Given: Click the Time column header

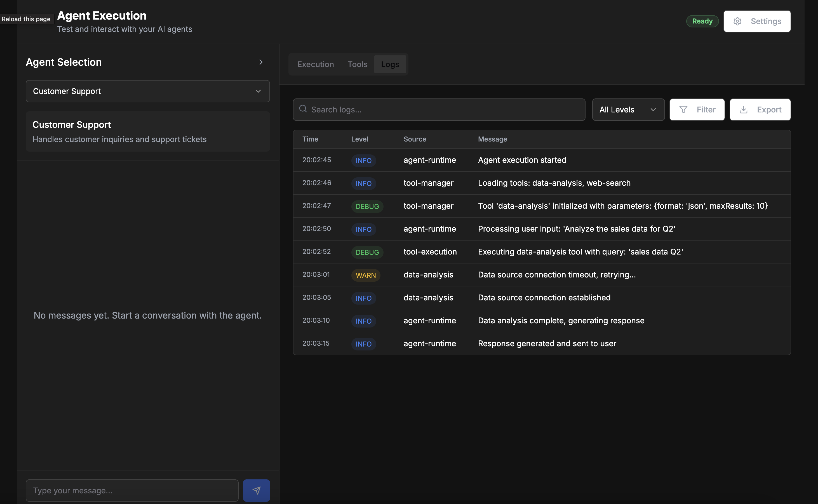Looking at the screenshot, I should pos(310,139).
